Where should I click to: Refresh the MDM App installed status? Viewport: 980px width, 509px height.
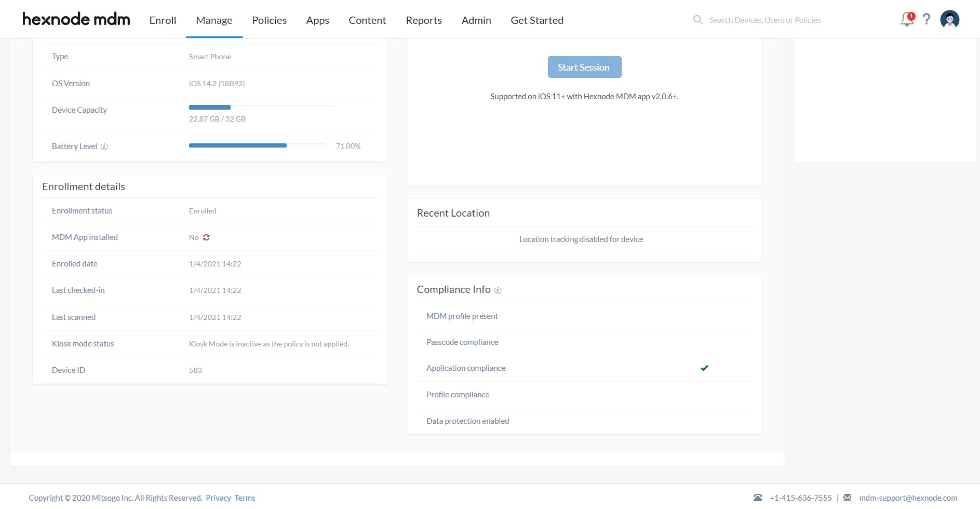[206, 237]
